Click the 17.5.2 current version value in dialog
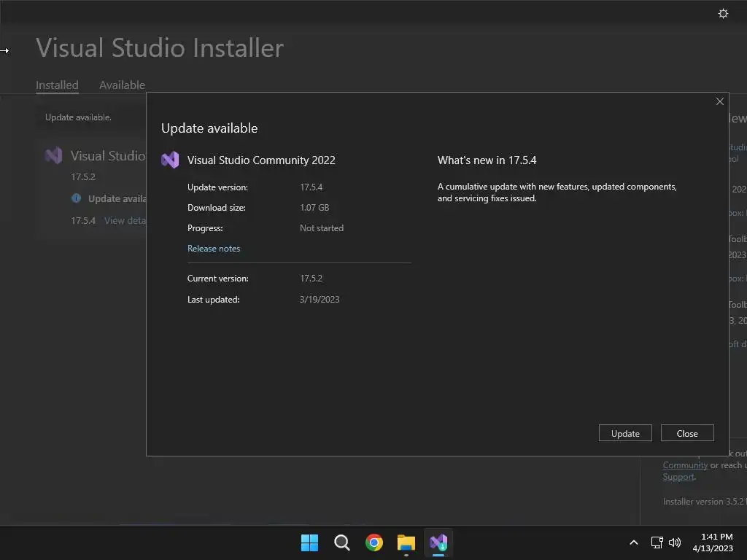Image resolution: width=747 pixels, height=560 pixels. pos(311,279)
